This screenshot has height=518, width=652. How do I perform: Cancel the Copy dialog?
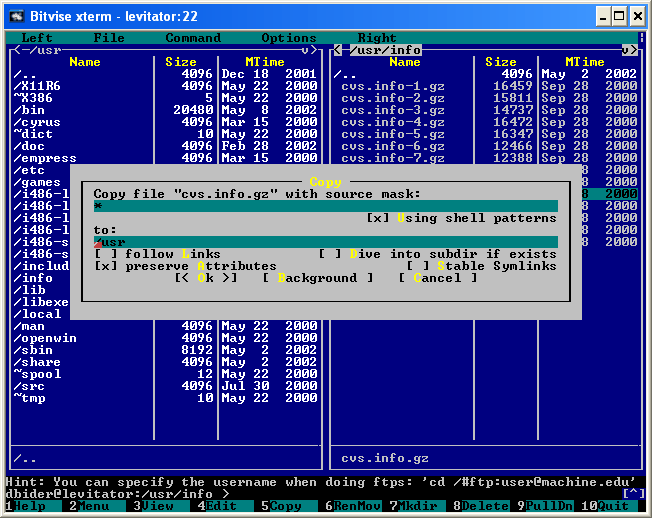(437, 278)
